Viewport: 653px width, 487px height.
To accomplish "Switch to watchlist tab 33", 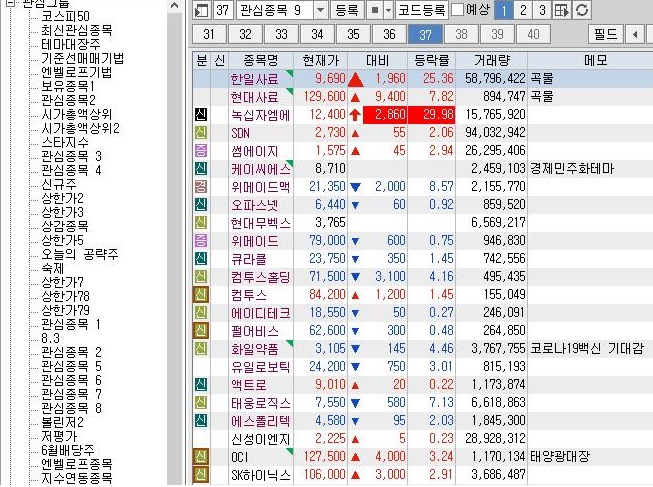I will coord(281,34).
